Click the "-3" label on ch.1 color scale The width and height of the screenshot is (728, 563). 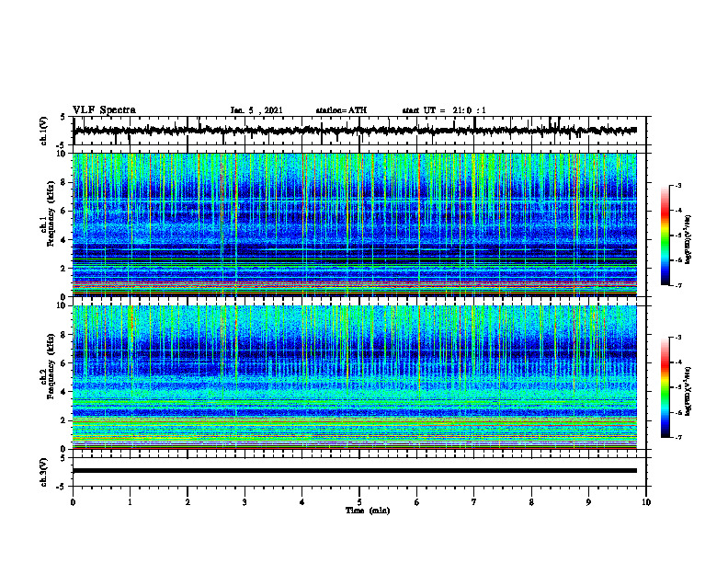tap(677, 185)
